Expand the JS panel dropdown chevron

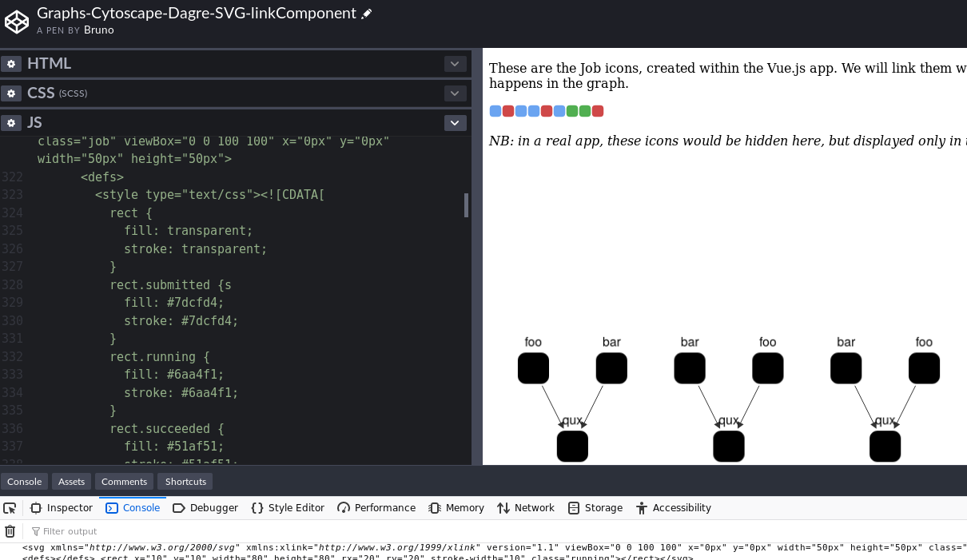click(x=454, y=122)
